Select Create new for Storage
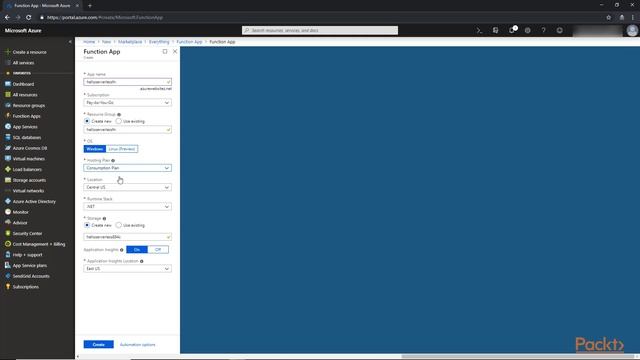 87,225
